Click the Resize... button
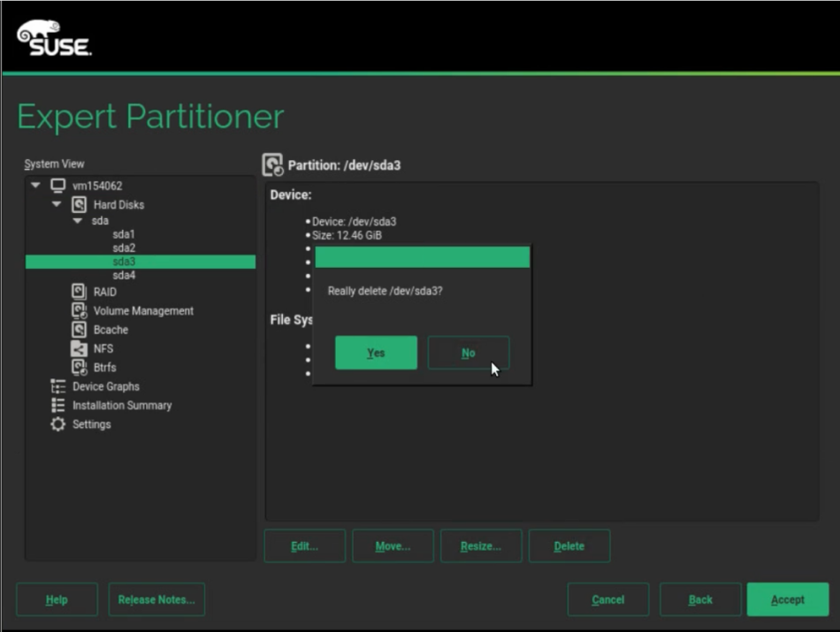Viewport: 840px width, 632px height. click(x=481, y=546)
